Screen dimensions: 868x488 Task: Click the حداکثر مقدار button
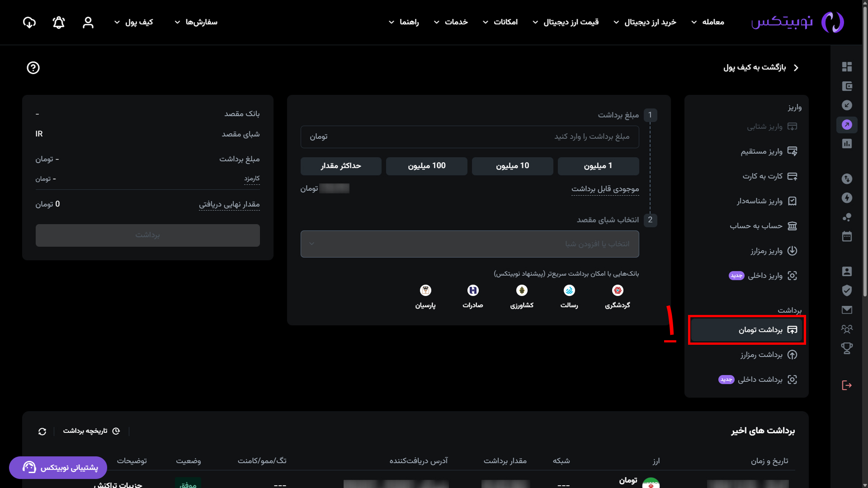coord(341,166)
